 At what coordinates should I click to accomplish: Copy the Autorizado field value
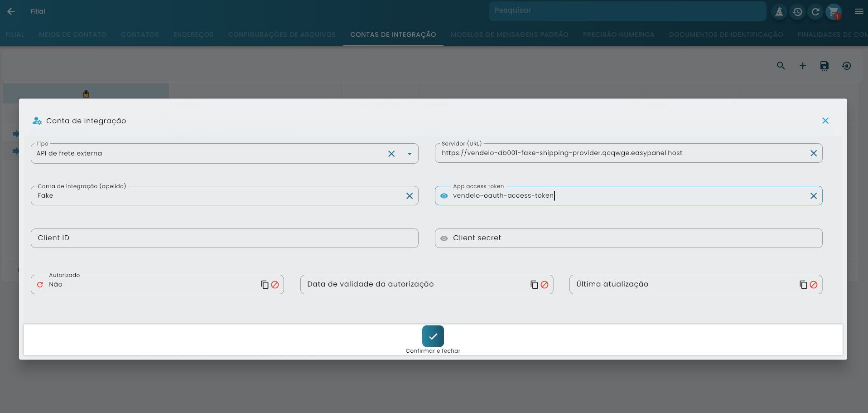click(x=265, y=284)
